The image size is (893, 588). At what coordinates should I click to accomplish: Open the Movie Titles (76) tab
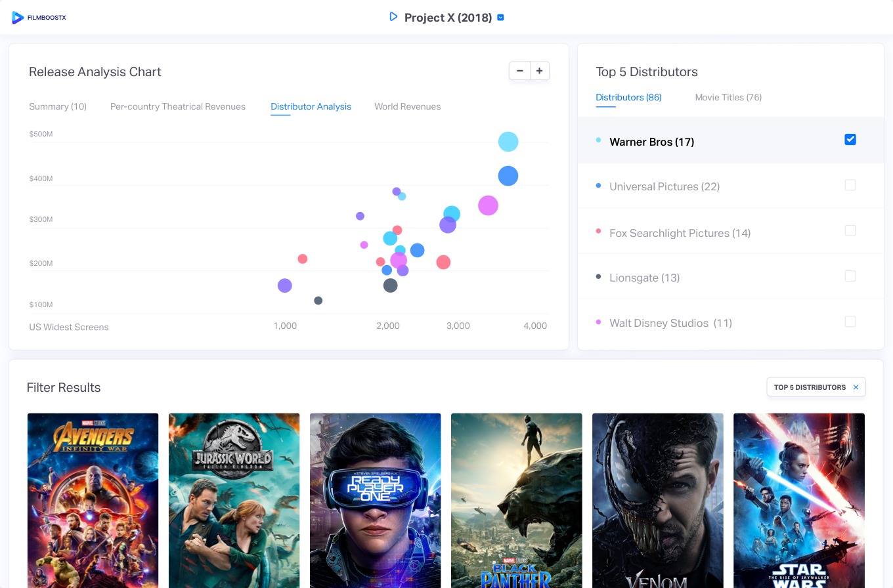(x=728, y=97)
